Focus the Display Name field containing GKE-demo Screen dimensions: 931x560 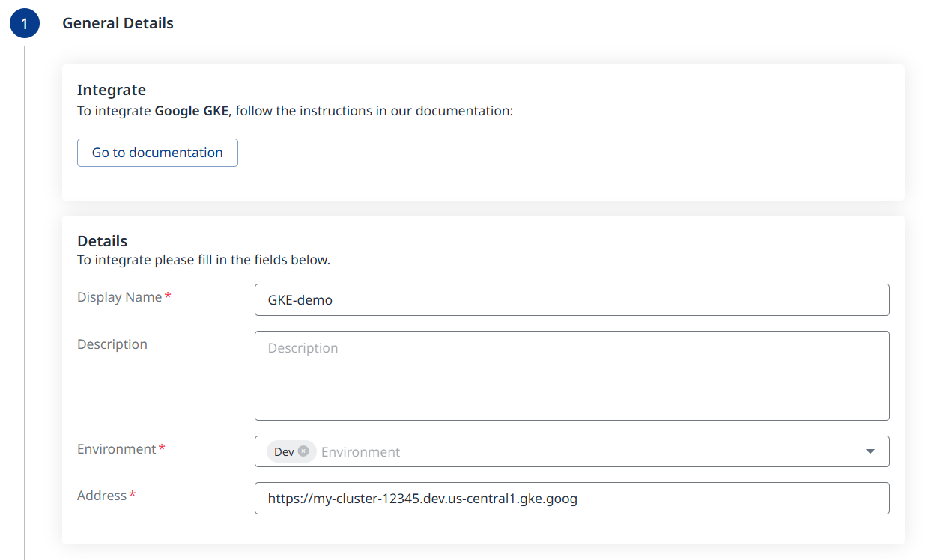571,300
